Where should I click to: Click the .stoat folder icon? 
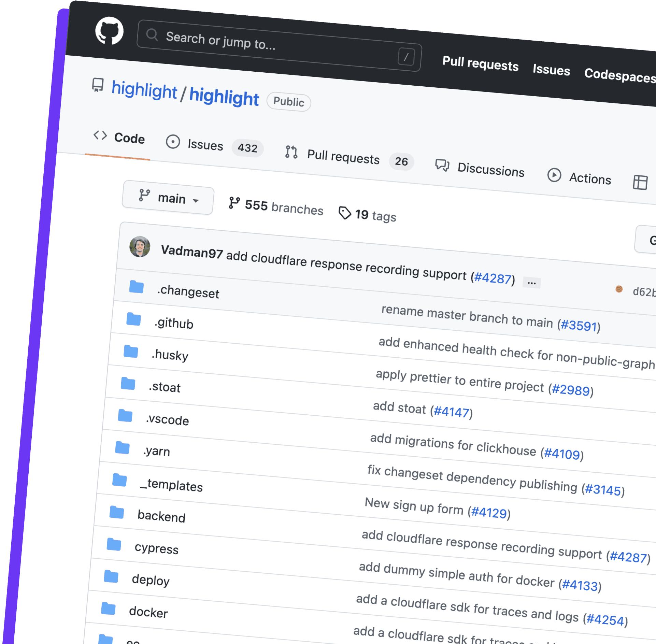pos(128,383)
